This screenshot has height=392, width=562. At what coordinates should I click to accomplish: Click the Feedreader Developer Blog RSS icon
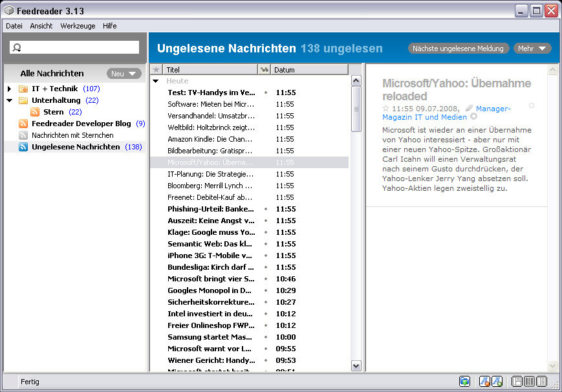pos(23,124)
